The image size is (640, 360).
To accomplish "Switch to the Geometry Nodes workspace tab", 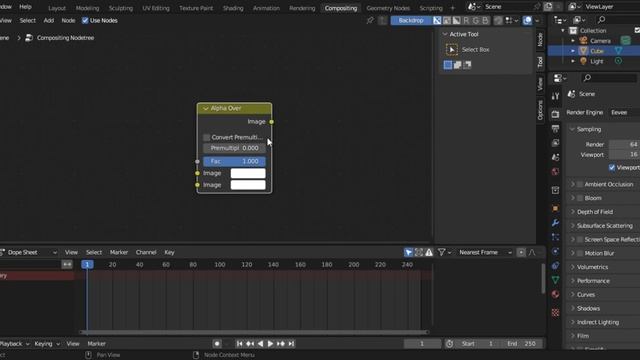I will pyautogui.click(x=388, y=8).
